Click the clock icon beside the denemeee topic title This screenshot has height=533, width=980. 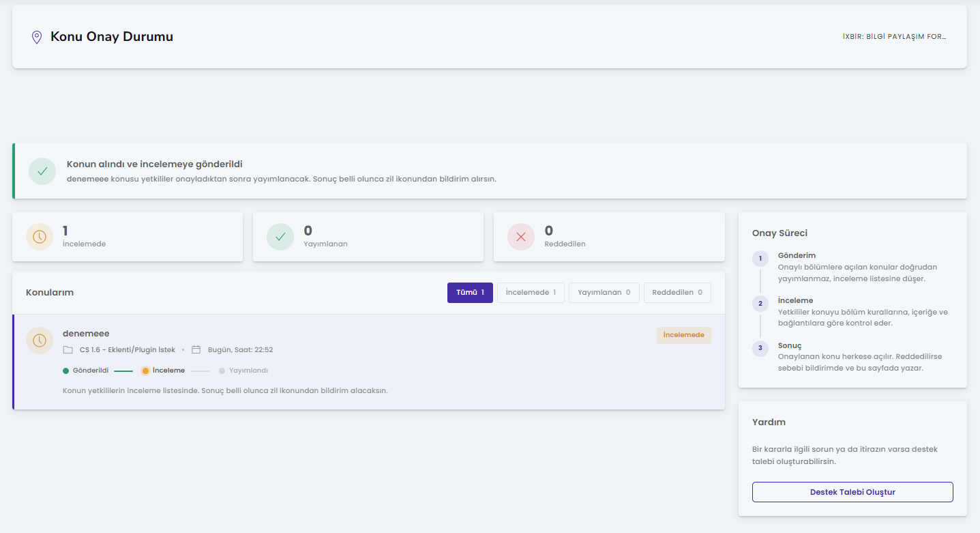(40, 341)
